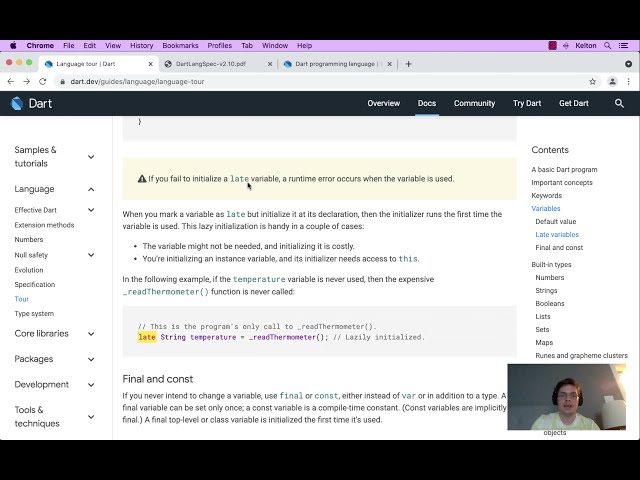Image resolution: width=640 pixels, height=480 pixels.
Task: Open Chrome's three-dot menu
Action: [629, 81]
